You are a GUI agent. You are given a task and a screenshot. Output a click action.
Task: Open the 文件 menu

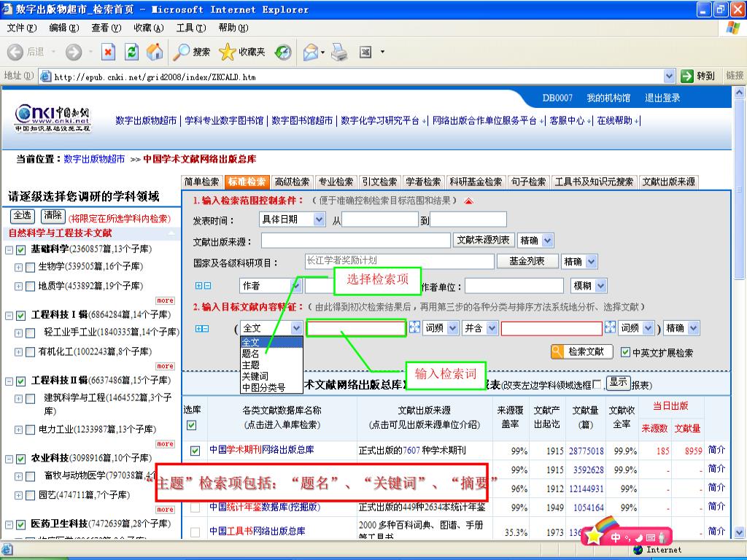[21, 28]
